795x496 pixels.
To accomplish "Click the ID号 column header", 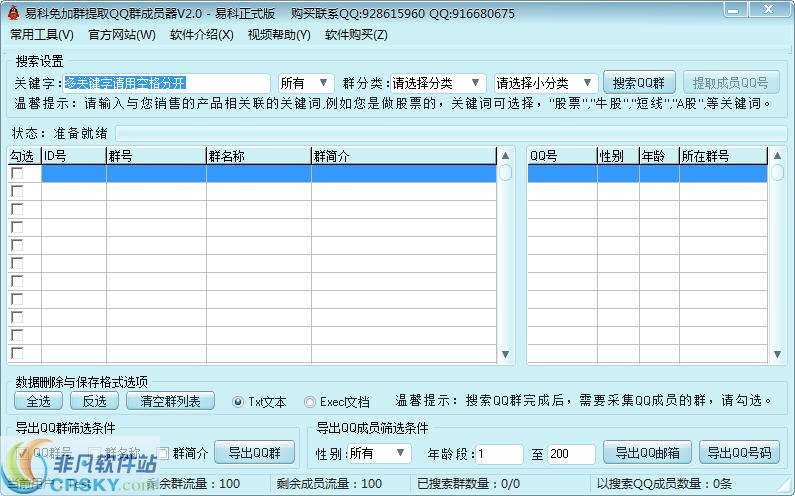I will point(74,156).
